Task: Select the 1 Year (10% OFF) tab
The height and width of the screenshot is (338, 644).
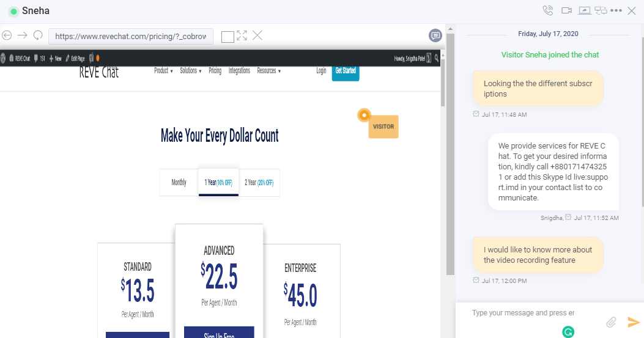Action: (218, 182)
